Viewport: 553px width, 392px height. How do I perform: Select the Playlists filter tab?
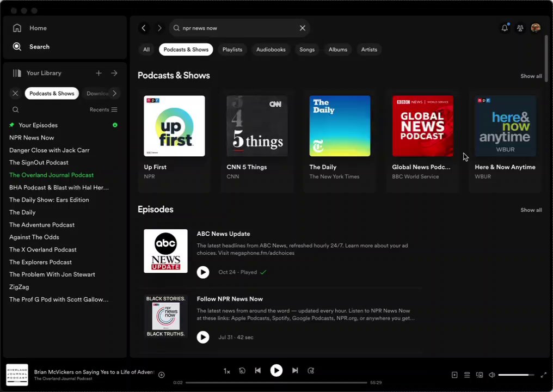point(232,50)
